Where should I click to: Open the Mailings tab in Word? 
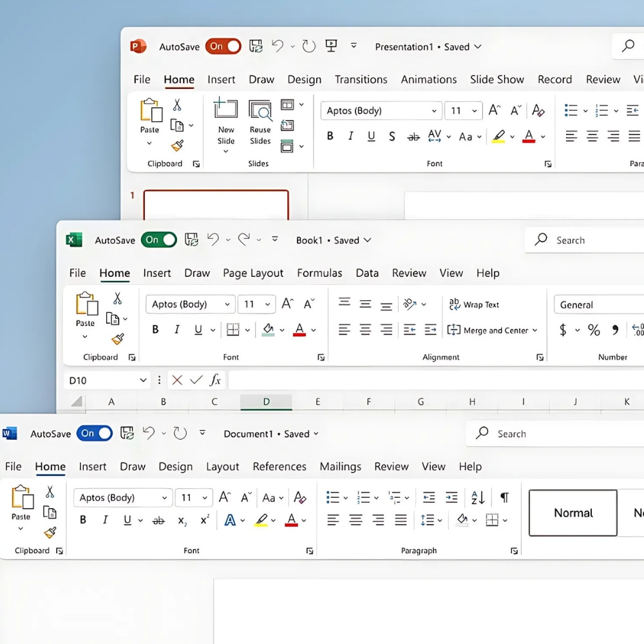[341, 466]
